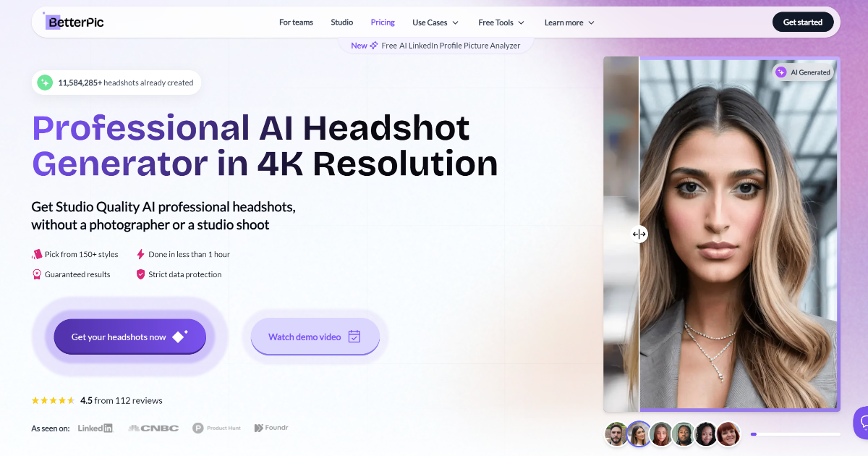Click the Foundr logo
This screenshot has height=456, width=868.
(x=271, y=428)
